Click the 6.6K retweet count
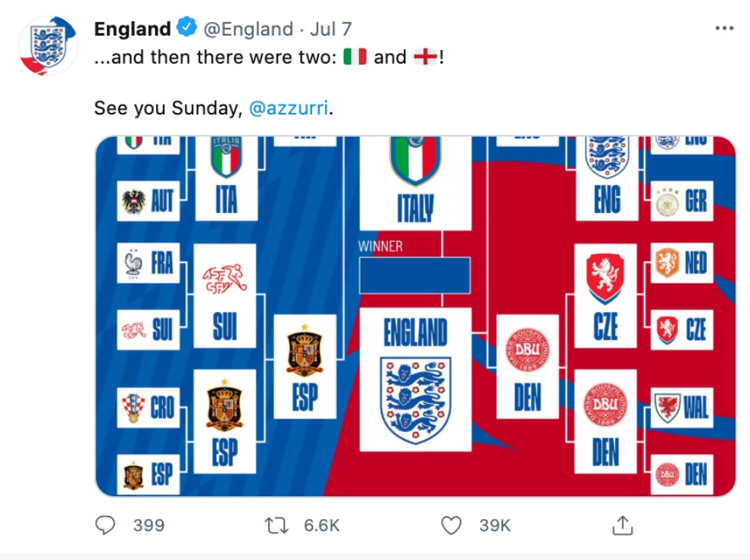 point(321,526)
